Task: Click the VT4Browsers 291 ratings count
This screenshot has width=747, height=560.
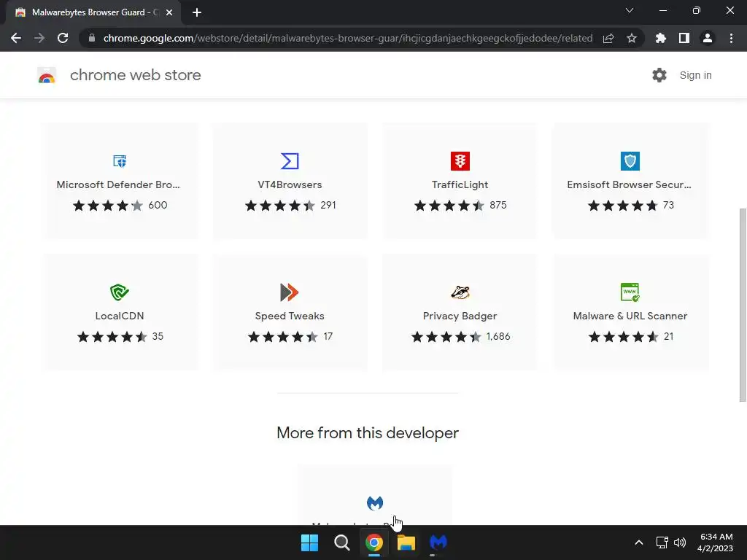Action: (x=328, y=205)
